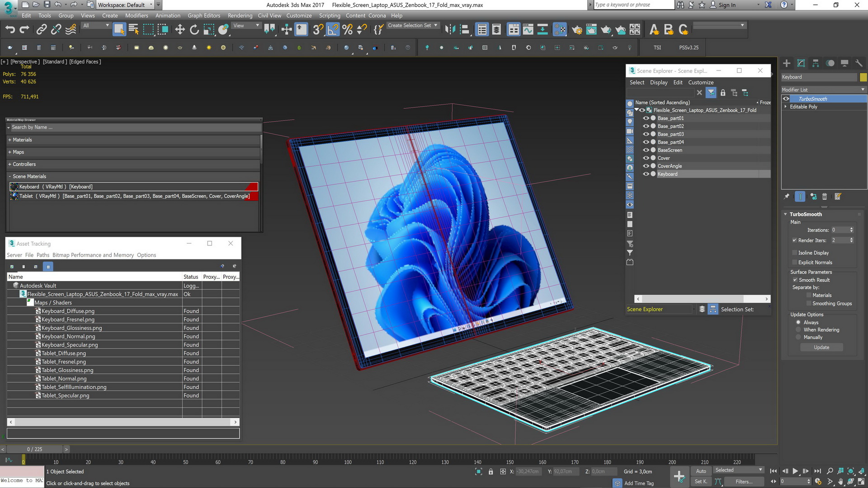Expand the Controllers group in Material Browser

[9, 164]
